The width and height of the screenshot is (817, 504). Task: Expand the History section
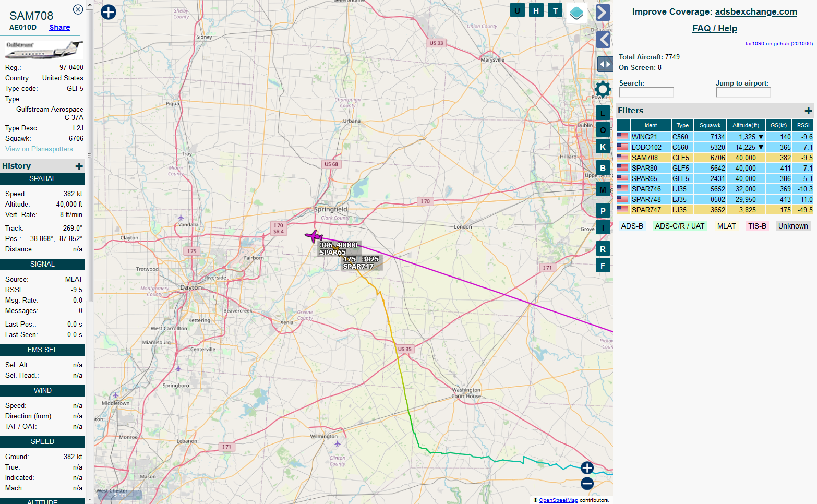pos(79,166)
